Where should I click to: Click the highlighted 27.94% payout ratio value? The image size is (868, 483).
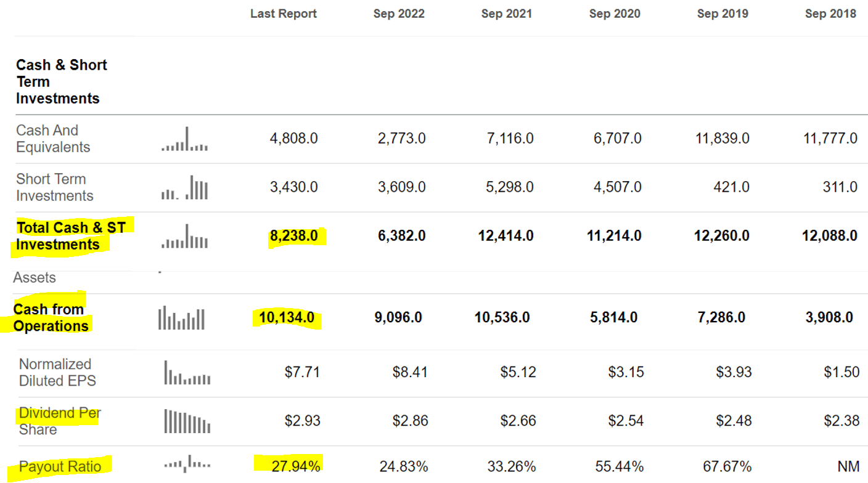click(295, 466)
